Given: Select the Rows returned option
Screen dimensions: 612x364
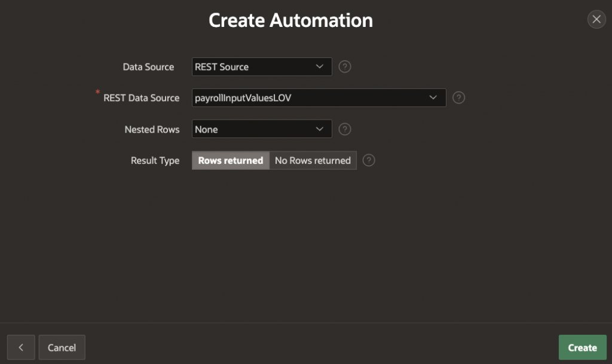Looking at the screenshot, I should point(231,160).
